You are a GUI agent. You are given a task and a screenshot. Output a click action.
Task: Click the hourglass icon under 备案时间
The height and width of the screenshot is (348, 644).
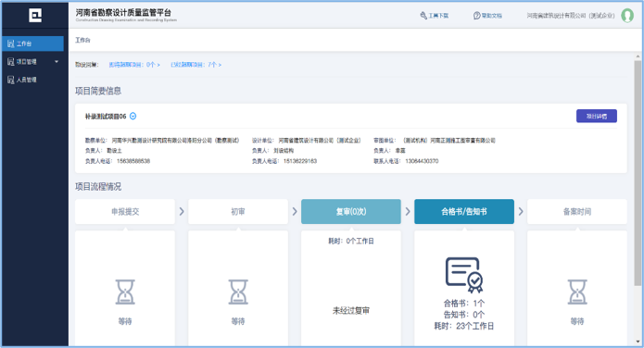click(x=577, y=292)
